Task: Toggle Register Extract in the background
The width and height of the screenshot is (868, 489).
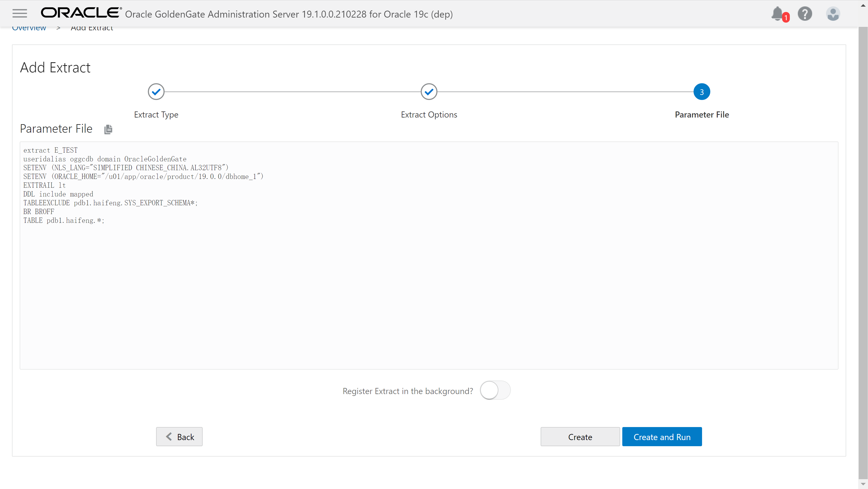Action: pos(495,390)
